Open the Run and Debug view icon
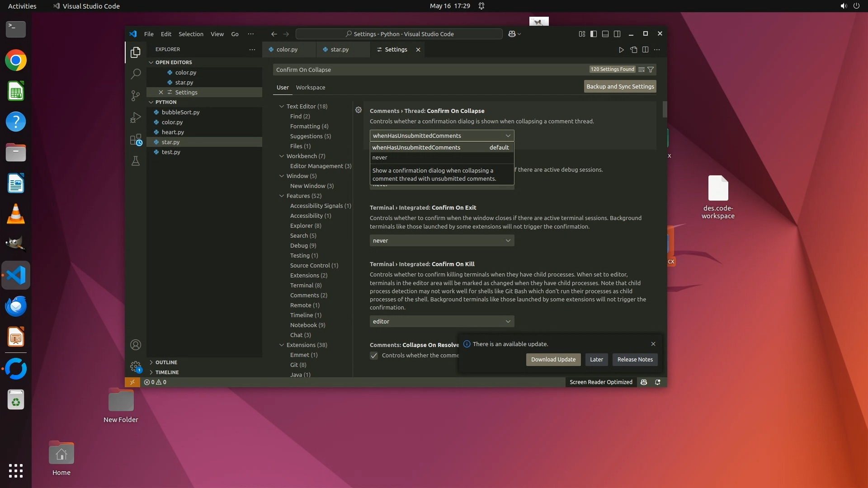 pos(135,117)
